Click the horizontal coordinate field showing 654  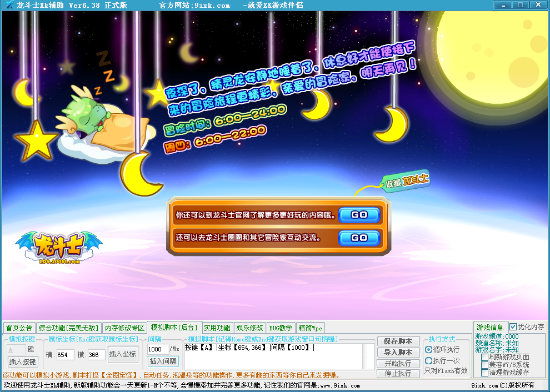[65, 355]
